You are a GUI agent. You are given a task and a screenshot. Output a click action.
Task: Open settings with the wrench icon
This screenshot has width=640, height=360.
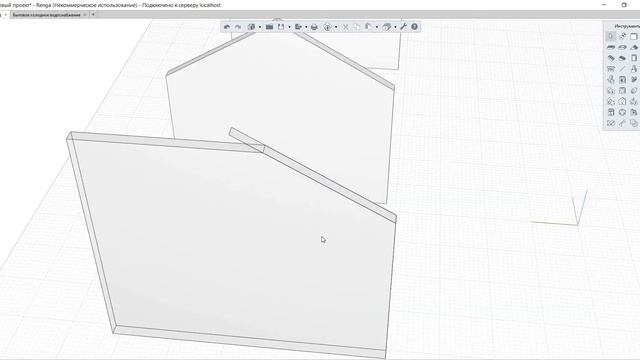pyautogui.click(x=403, y=27)
